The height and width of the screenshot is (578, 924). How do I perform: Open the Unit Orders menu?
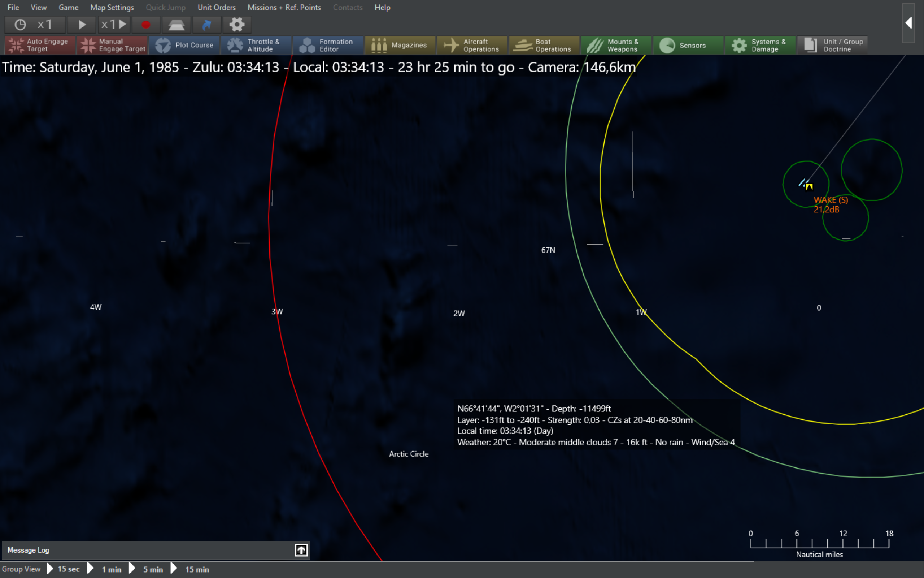tap(217, 7)
